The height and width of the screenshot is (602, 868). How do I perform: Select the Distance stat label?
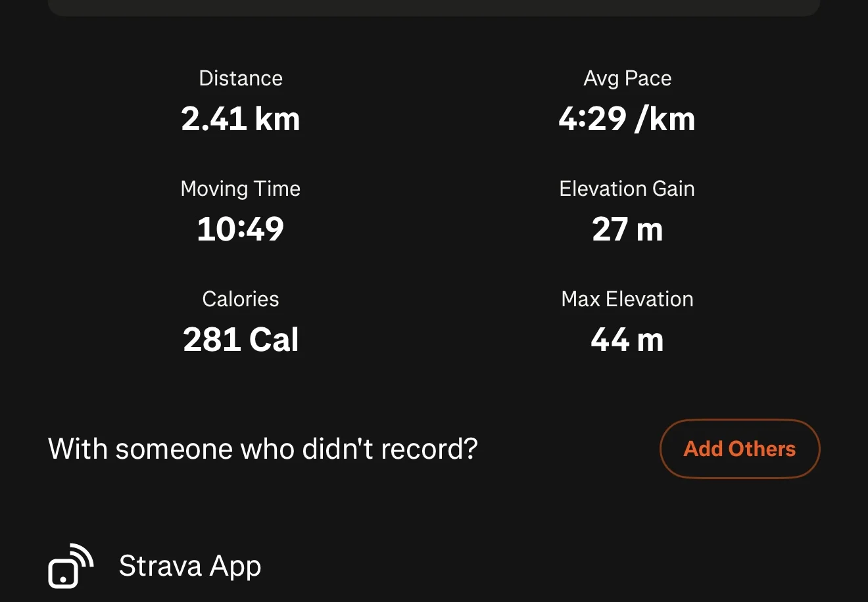tap(241, 78)
